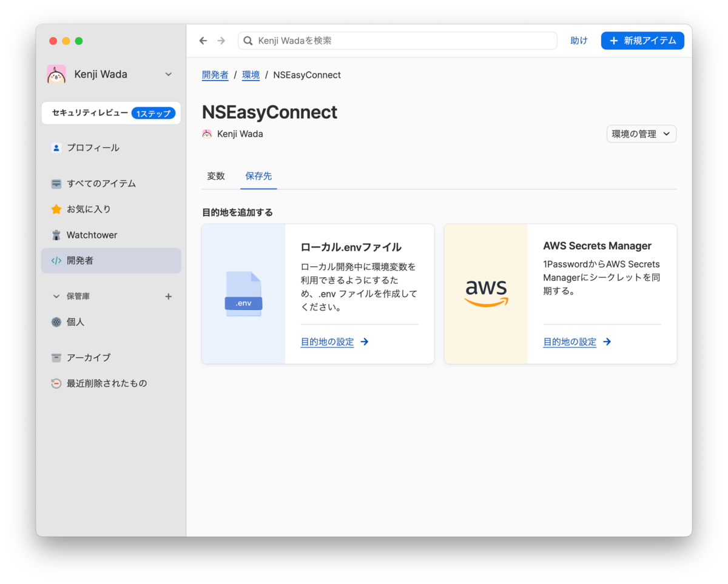Add a new vault with plus icon
Screen dimensions: 728x584
click(169, 297)
